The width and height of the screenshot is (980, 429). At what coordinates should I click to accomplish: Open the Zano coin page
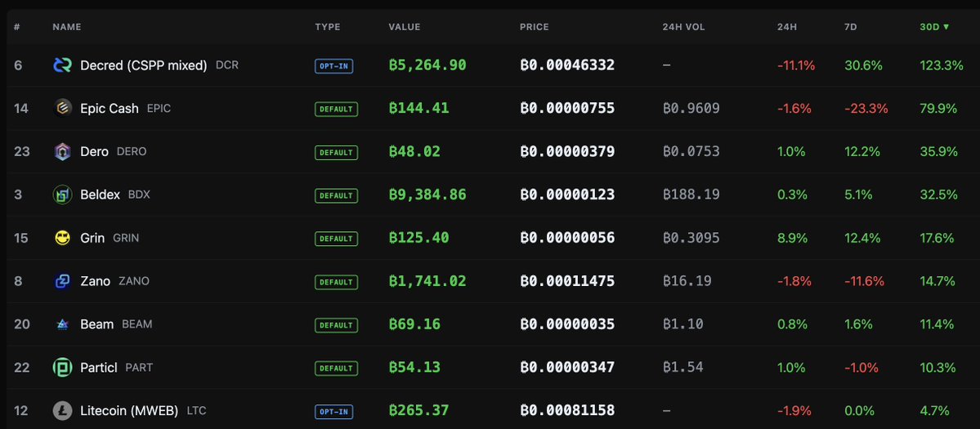95,281
